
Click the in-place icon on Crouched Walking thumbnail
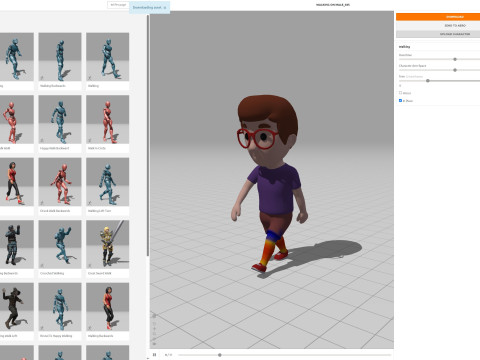tap(42, 265)
